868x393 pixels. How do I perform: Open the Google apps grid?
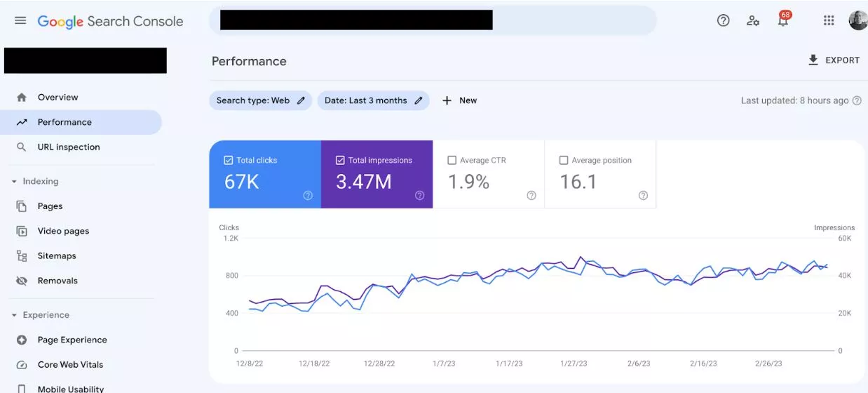coord(829,20)
